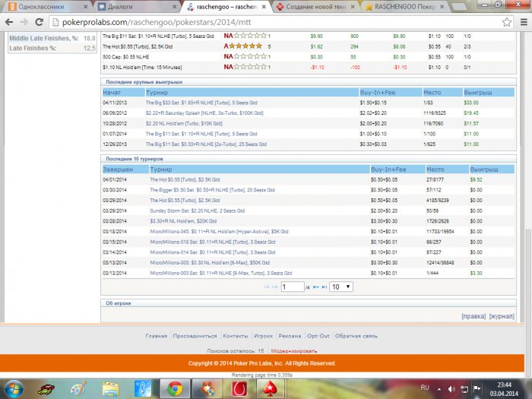Jump to the last page of results
532x399 pixels.
click(x=325, y=287)
